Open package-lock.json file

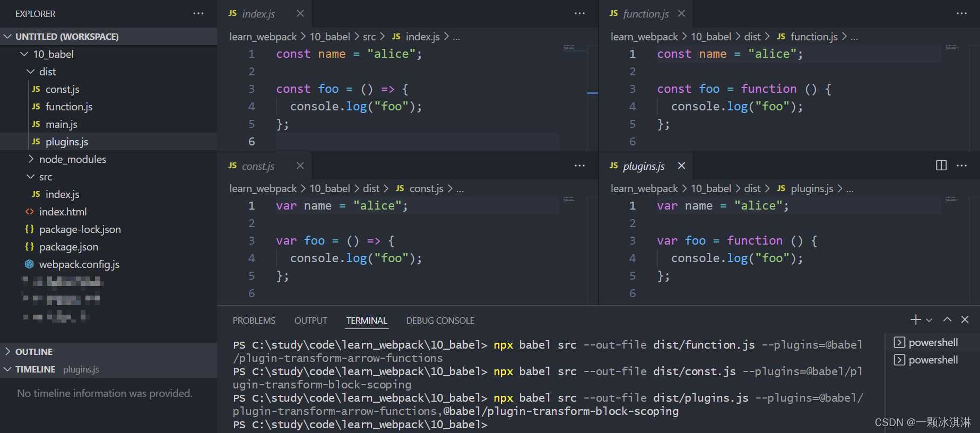tap(108, 229)
